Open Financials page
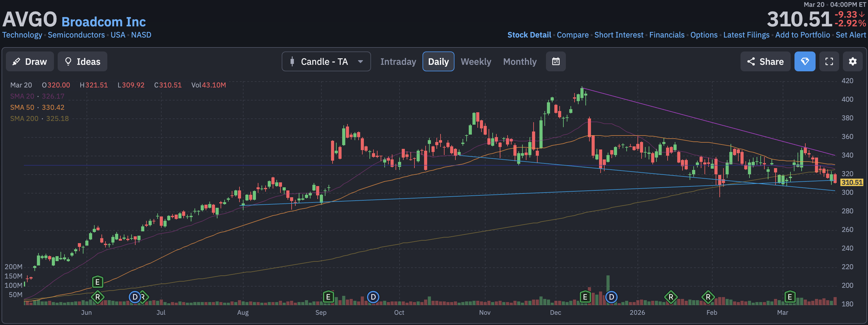This screenshot has width=868, height=325. (x=666, y=35)
